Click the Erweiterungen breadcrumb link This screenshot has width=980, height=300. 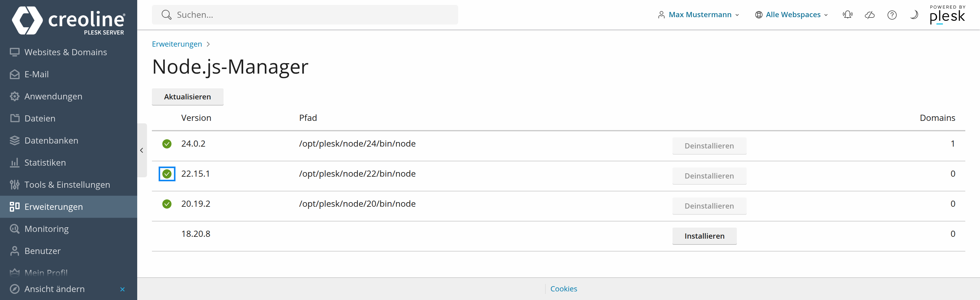coord(177,44)
